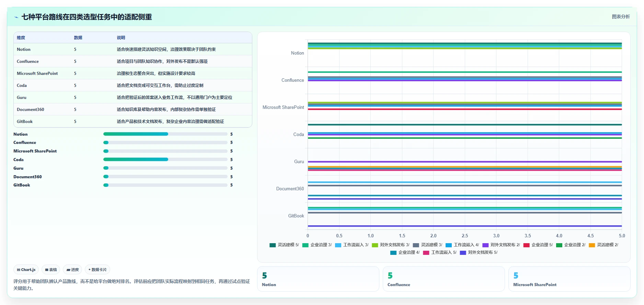
Task: Toggle legend swatch 企业治理 3/
Action: pyautogui.click(x=305, y=245)
